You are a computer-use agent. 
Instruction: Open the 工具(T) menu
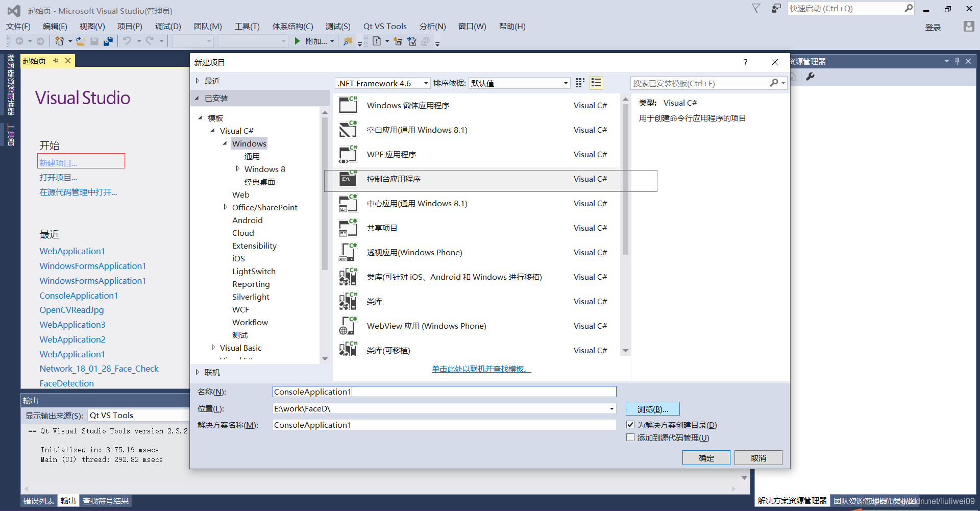point(247,26)
